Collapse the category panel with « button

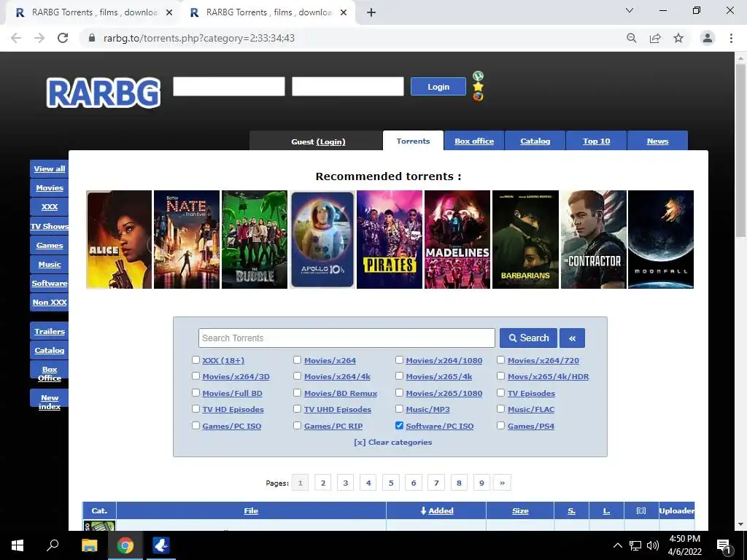(572, 338)
